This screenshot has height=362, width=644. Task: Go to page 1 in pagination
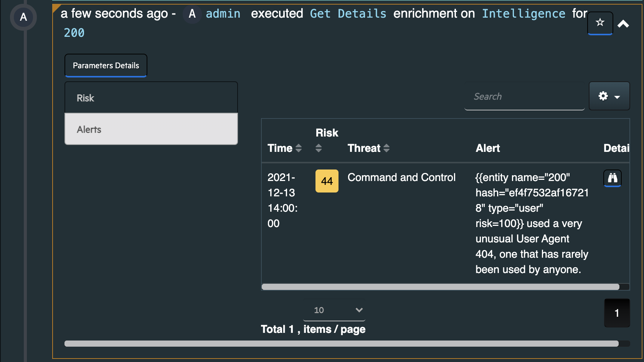tap(617, 313)
